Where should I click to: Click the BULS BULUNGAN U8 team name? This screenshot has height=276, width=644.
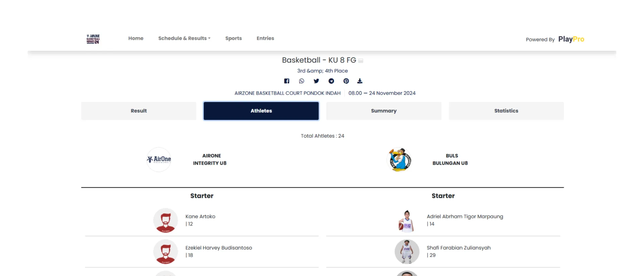(450, 160)
